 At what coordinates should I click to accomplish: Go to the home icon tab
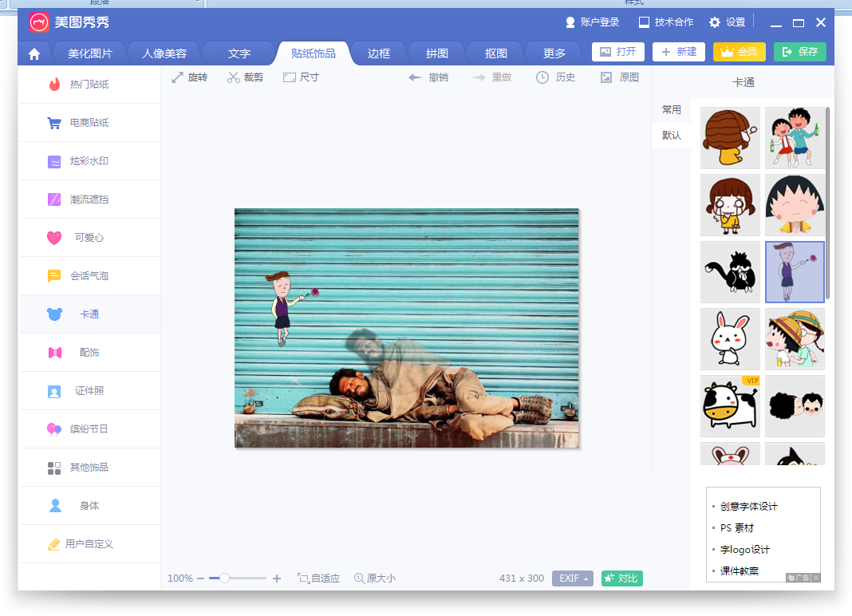(x=34, y=53)
